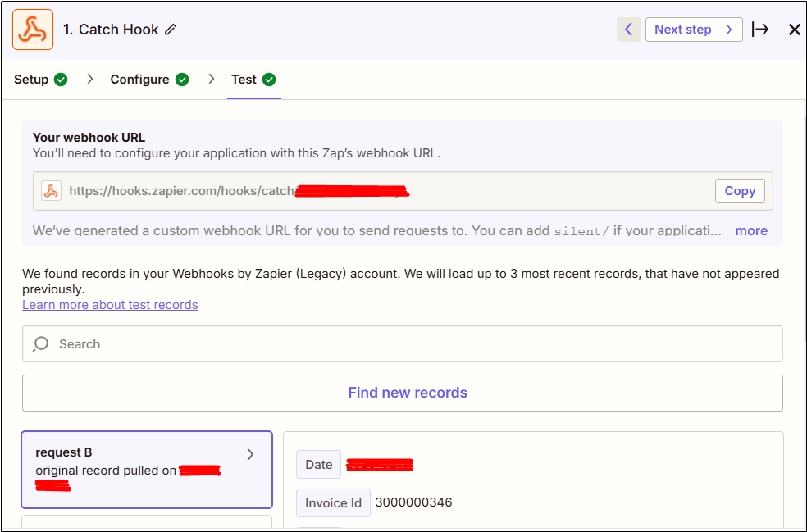Click the Invoice Id field label
Viewport: 807px width, 532px height.
click(x=333, y=502)
